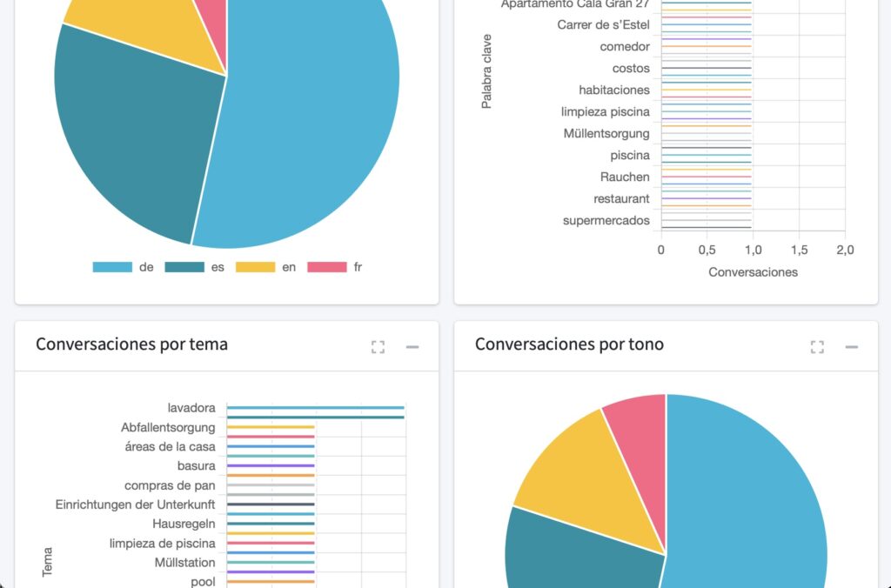This screenshot has height=588, width=891.
Task: Click the teal slice of the language pie
Action: click(131, 148)
